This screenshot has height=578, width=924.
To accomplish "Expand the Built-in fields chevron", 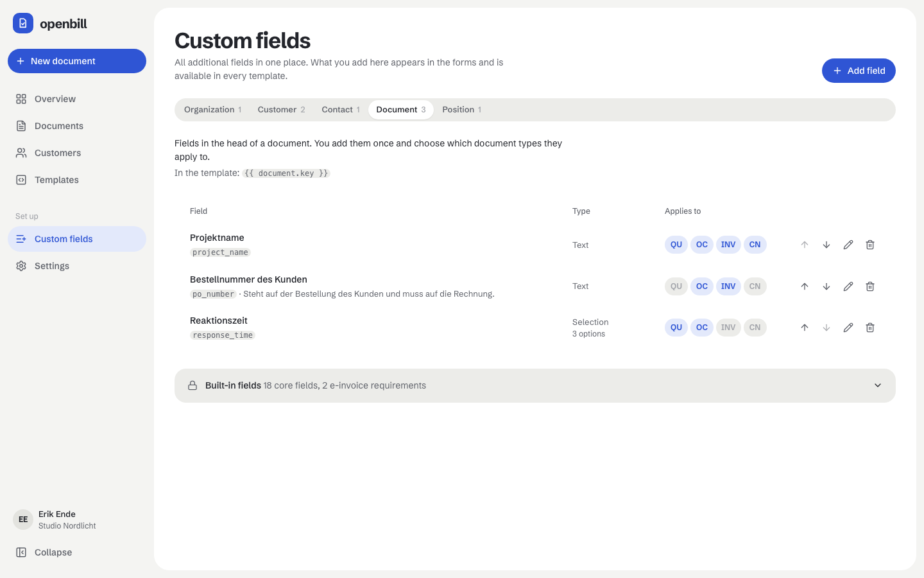I will click(878, 385).
